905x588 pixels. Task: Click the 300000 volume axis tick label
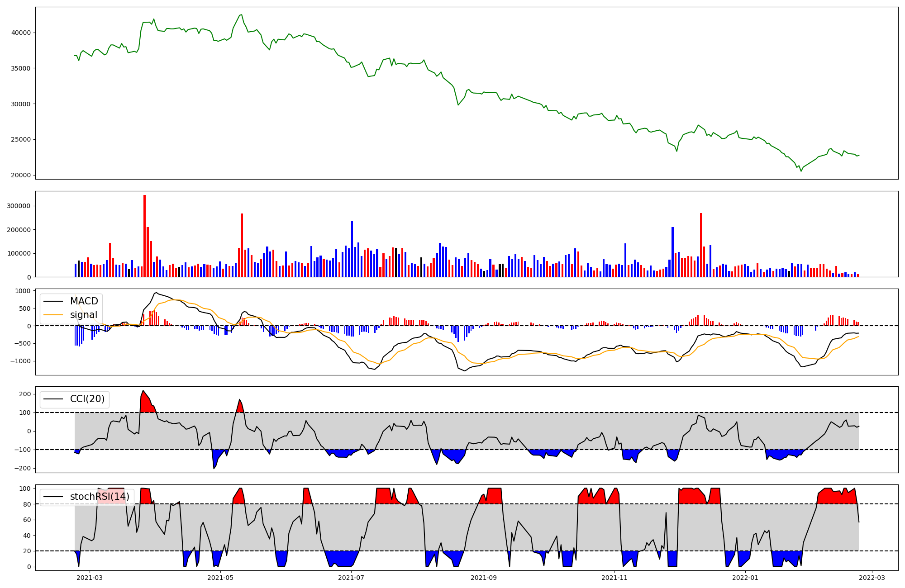pos(19,206)
